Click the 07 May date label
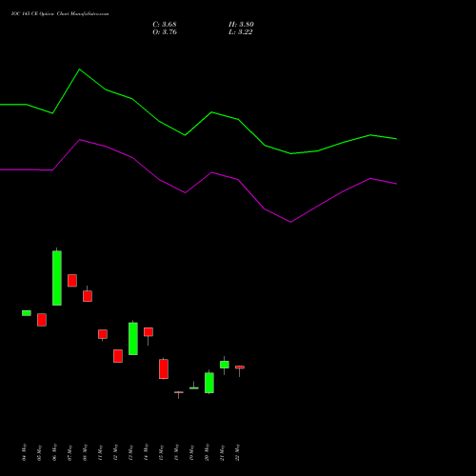The image size is (476, 476). coord(70,452)
